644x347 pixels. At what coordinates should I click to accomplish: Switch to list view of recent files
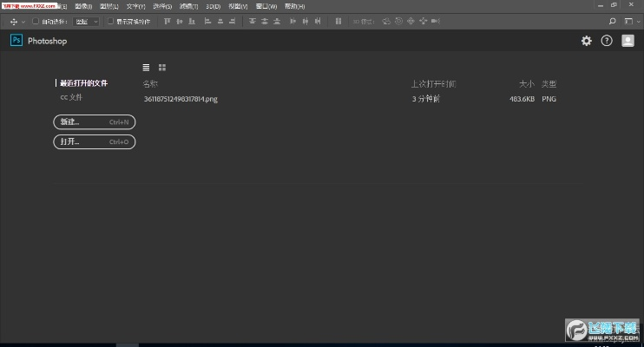coord(146,67)
